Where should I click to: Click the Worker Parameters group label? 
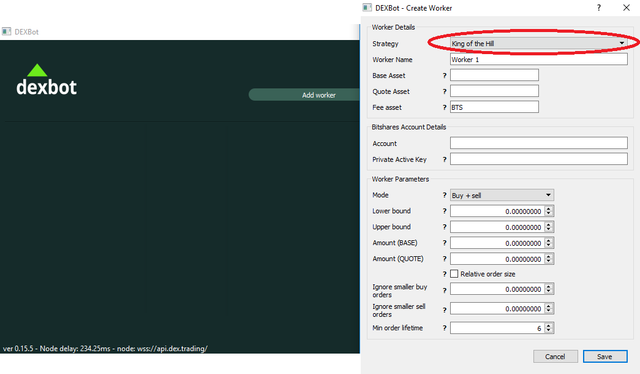coord(400,179)
